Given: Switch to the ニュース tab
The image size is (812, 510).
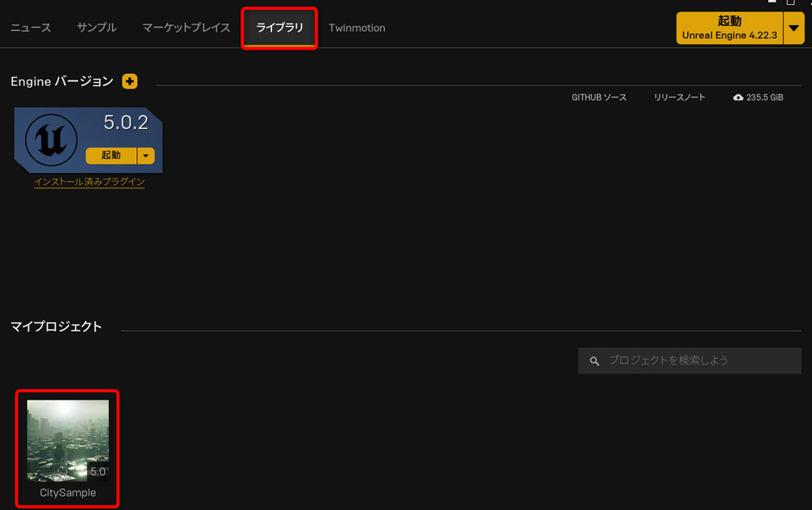Looking at the screenshot, I should (x=31, y=28).
